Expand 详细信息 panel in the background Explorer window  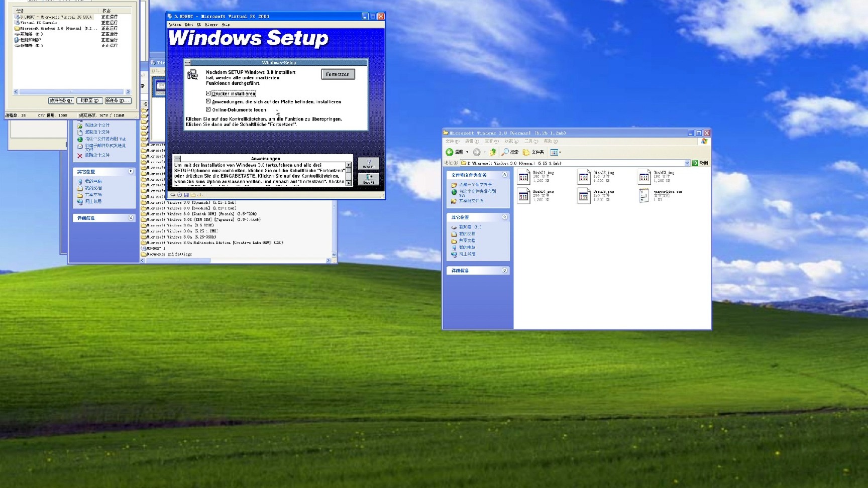click(131, 218)
